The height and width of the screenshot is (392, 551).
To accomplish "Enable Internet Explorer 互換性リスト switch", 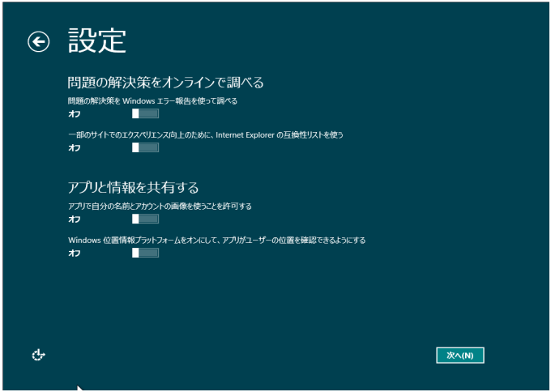I will point(146,147).
